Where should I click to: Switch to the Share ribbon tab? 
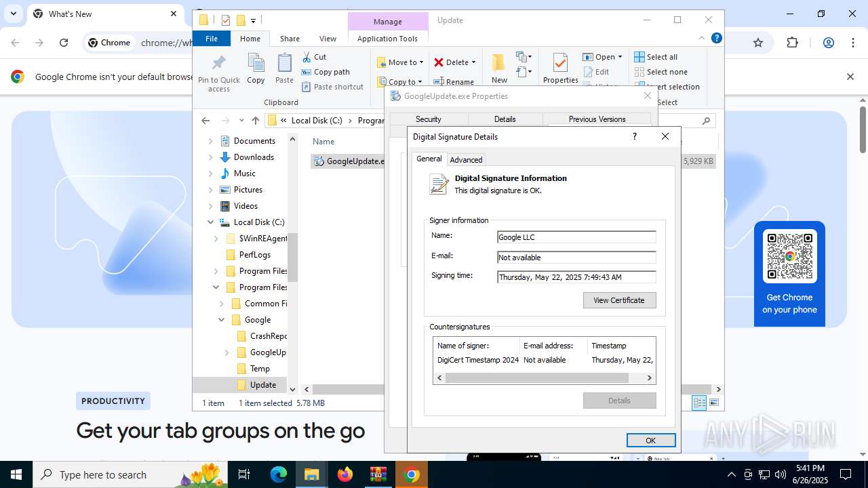tap(290, 39)
